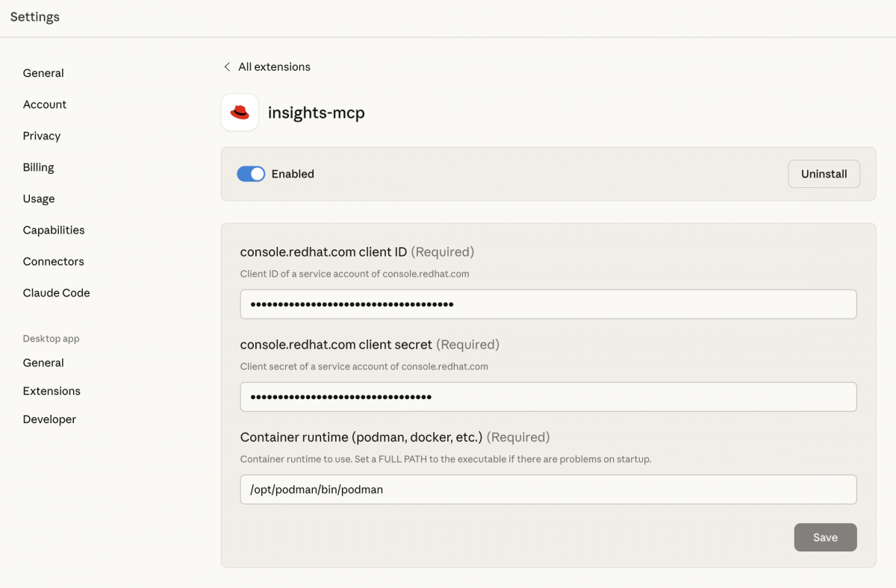
Task: Open the Capabilities section
Action: pyautogui.click(x=53, y=229)
